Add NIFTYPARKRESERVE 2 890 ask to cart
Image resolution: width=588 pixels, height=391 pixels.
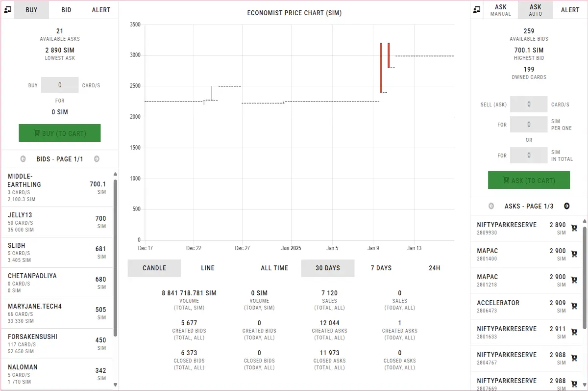574,228
